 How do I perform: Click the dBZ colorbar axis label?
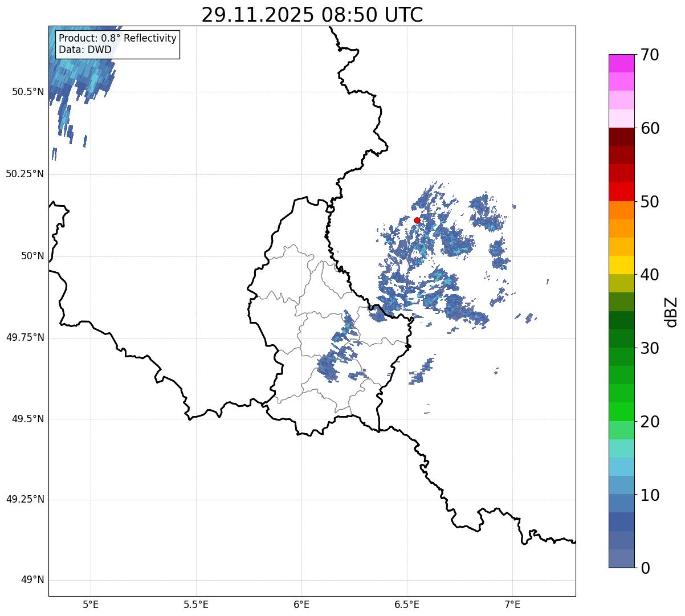pyautogui.click(x=671, y=311)
